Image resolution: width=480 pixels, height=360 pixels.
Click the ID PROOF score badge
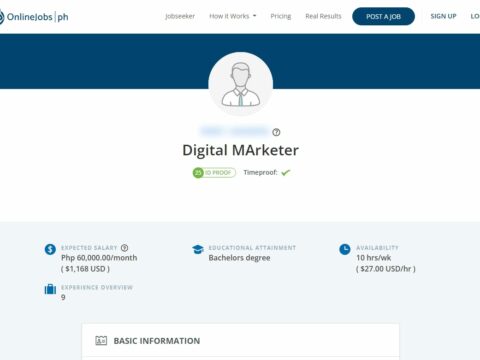(214, 172)
